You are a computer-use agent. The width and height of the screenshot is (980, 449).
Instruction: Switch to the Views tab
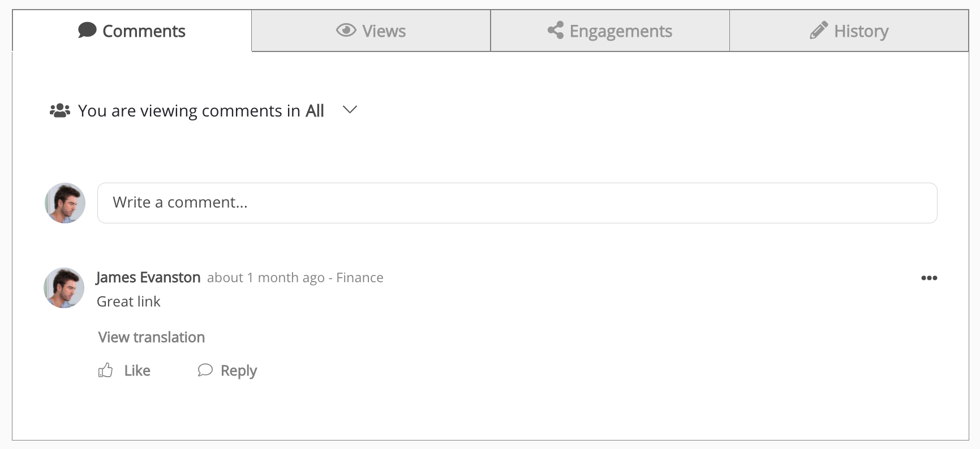[371, 31]
